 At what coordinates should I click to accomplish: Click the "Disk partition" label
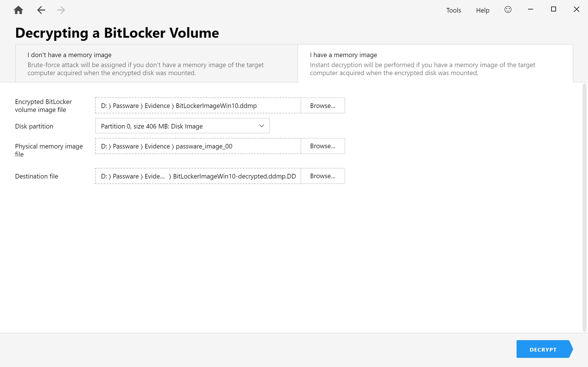pos(34,126)
